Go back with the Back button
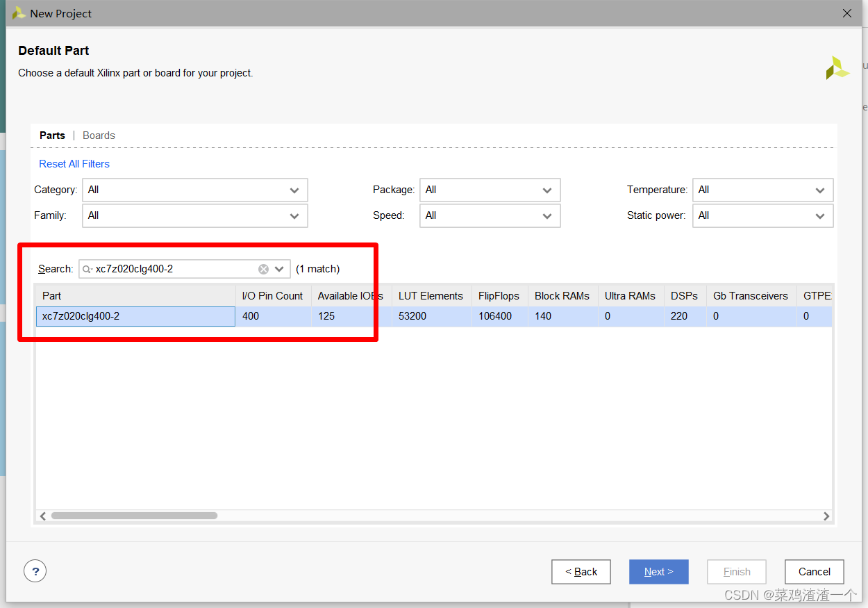This screenshot has width=868, height=608. click(x=581, y=572)
